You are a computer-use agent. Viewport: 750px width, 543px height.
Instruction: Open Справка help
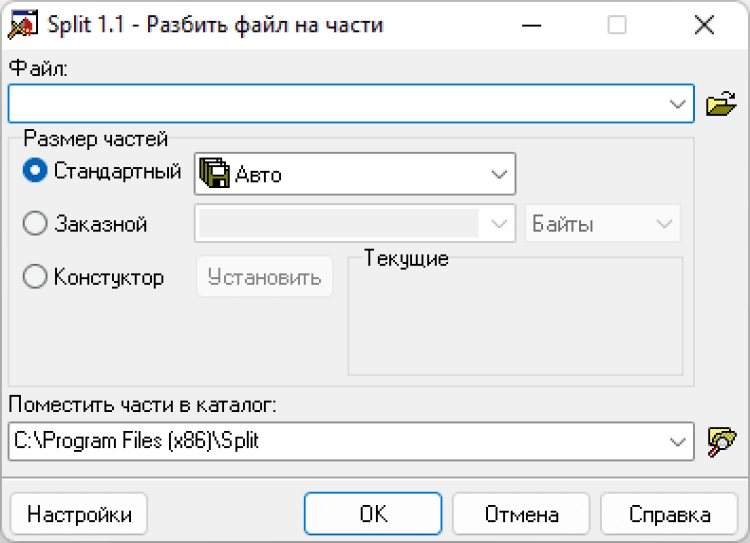pyautogui.click(x=669, y=514)
